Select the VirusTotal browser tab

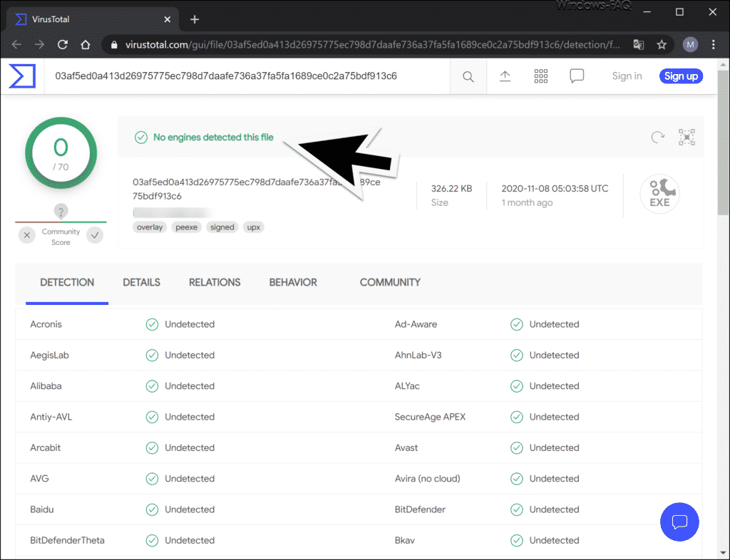93,19
